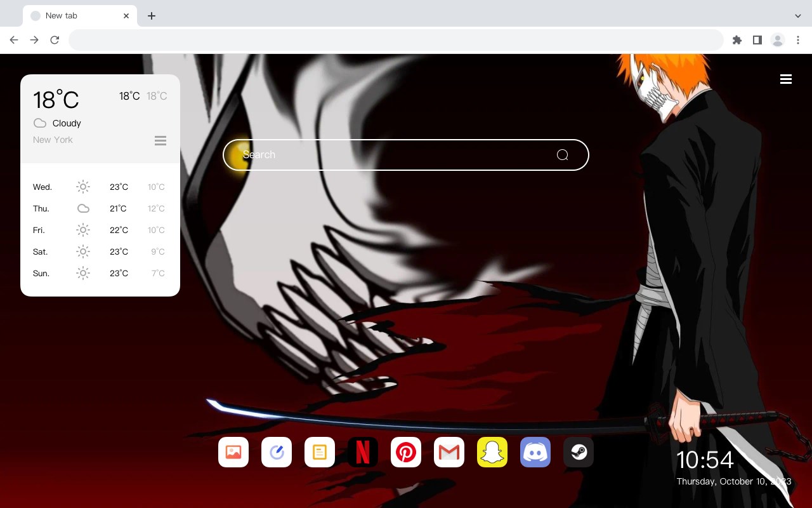The width and height of the screenshot is (812, 508).
Task: Click Thursday's 21°C high temperature
Action: coord(118,209)
